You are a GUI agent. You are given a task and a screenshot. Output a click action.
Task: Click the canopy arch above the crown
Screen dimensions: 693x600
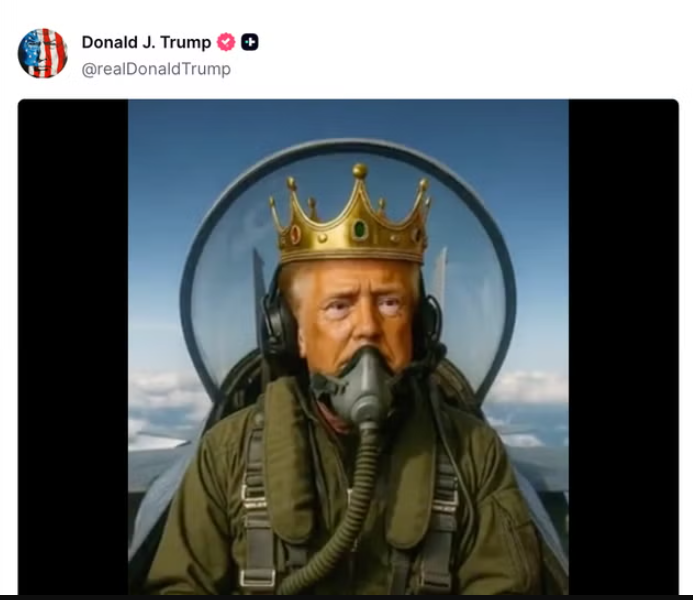pos(349,148)
